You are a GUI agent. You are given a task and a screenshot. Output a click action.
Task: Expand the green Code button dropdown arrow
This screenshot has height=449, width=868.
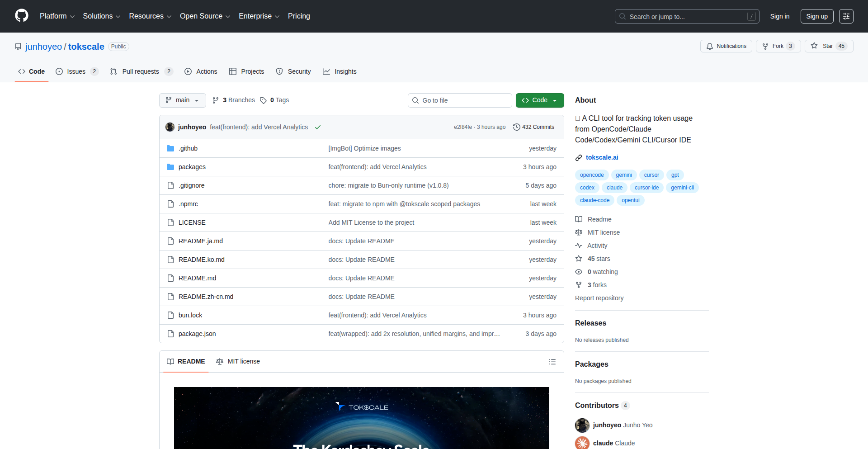[555, 100]
